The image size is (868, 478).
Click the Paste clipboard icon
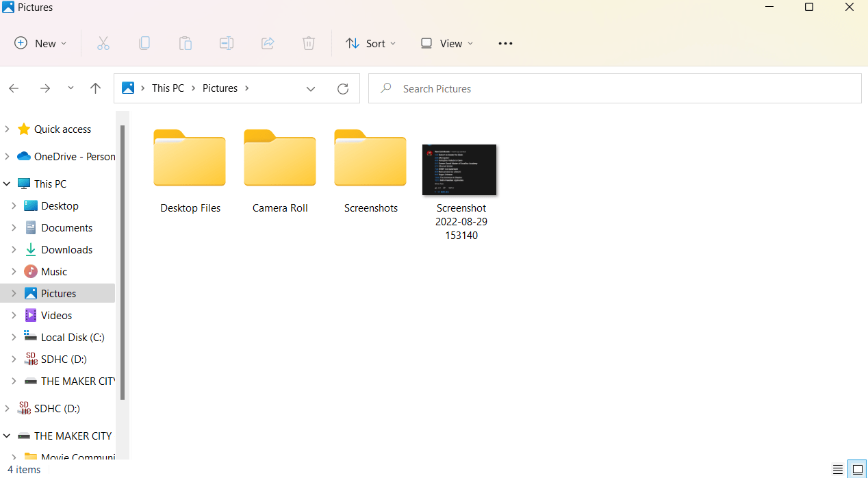pyautogui.click(x=186, y=43)
